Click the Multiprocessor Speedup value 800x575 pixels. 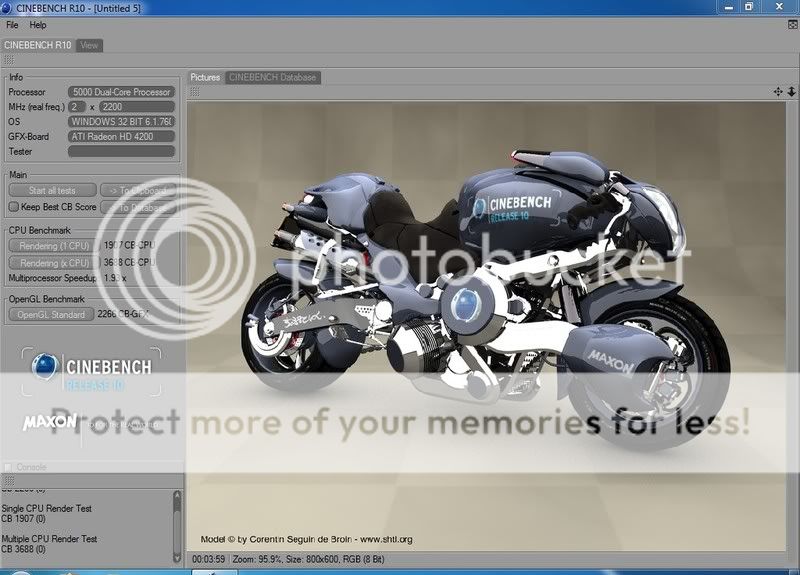pyautogui.click(x=115, y=278)
